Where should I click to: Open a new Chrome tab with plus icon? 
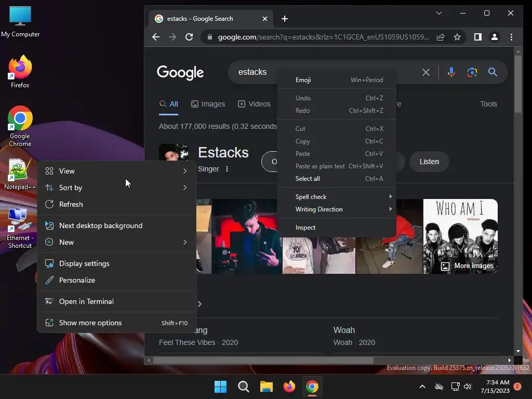(285, 19)
